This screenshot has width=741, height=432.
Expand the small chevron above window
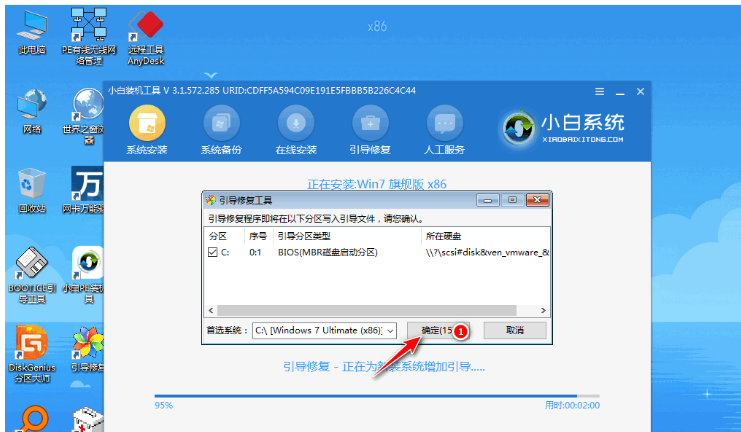[210, 75]
